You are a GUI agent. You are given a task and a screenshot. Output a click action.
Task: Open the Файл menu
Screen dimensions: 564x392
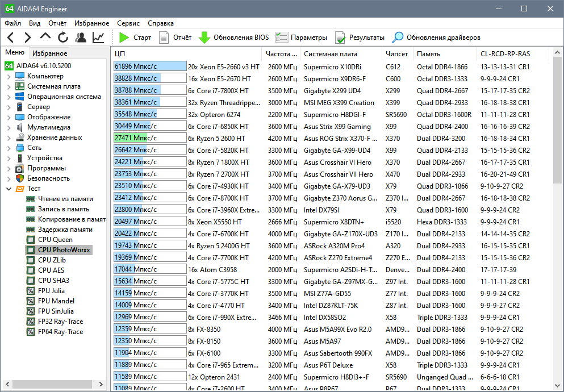(x=13, y=23)
